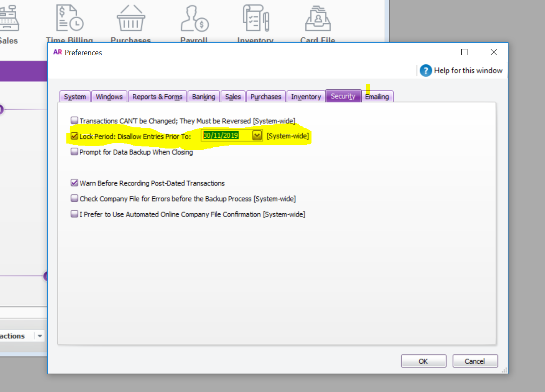Open the Banking tab

(204, 97)
